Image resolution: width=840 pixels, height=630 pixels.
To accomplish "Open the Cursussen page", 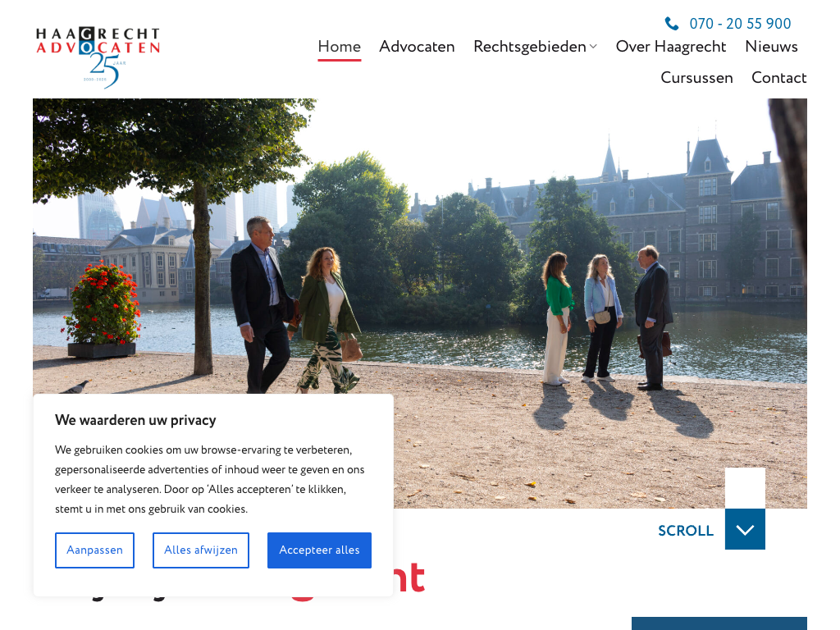I will [696, 78].
